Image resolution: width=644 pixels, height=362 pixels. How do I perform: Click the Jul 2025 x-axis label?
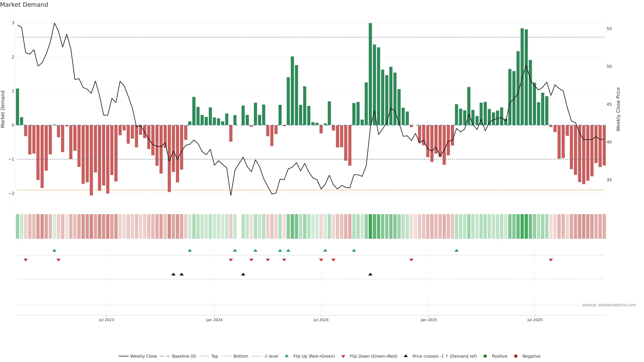[x=535, y=320]
